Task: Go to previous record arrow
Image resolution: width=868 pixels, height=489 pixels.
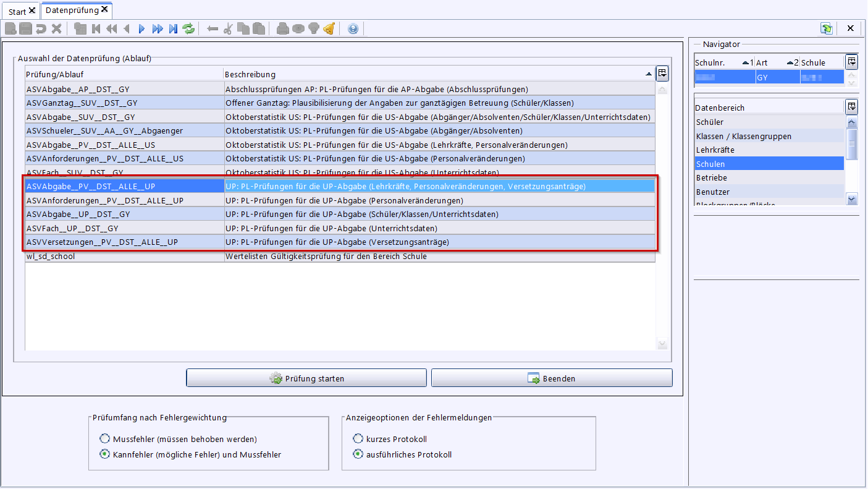Action: (127, 28)
